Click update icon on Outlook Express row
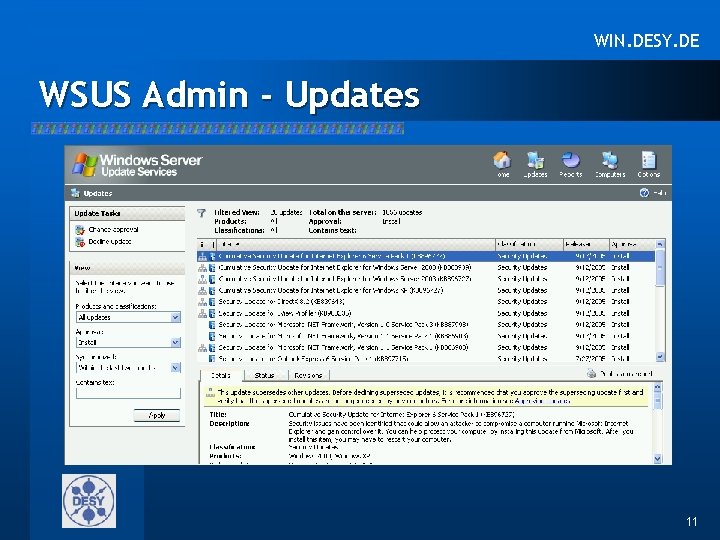The image size is (720, 540). pos(212,359)
